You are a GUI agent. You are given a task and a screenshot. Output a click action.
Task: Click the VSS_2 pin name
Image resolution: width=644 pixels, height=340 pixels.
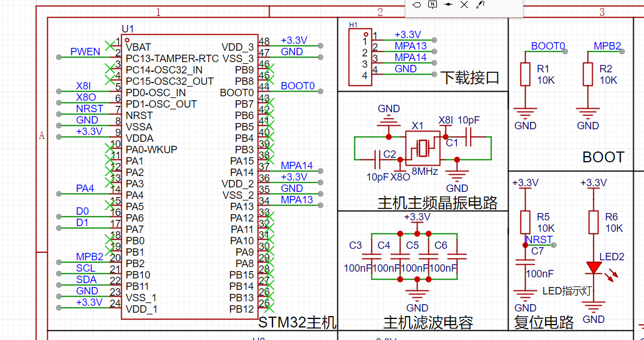[x=238, y=194]
